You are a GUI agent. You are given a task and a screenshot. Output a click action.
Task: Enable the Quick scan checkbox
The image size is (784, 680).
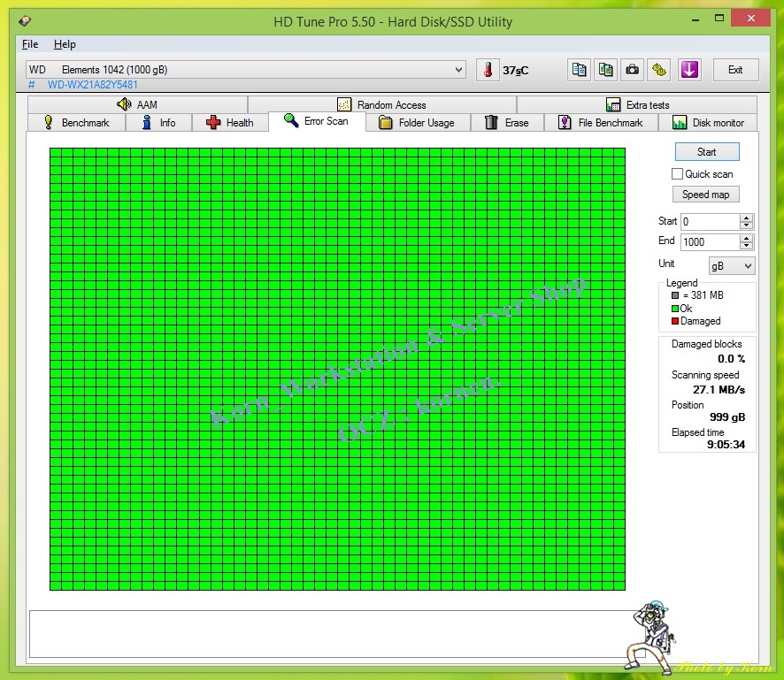[677, 174]
